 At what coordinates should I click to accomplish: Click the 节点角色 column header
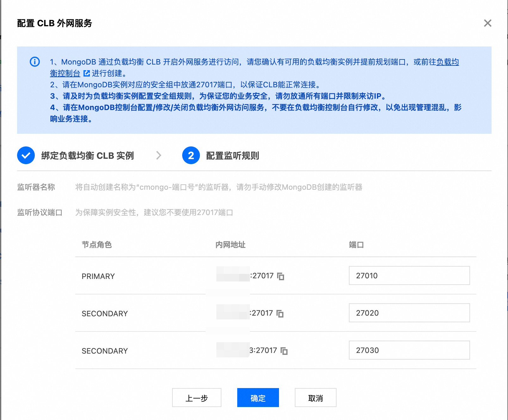[97, 245]
